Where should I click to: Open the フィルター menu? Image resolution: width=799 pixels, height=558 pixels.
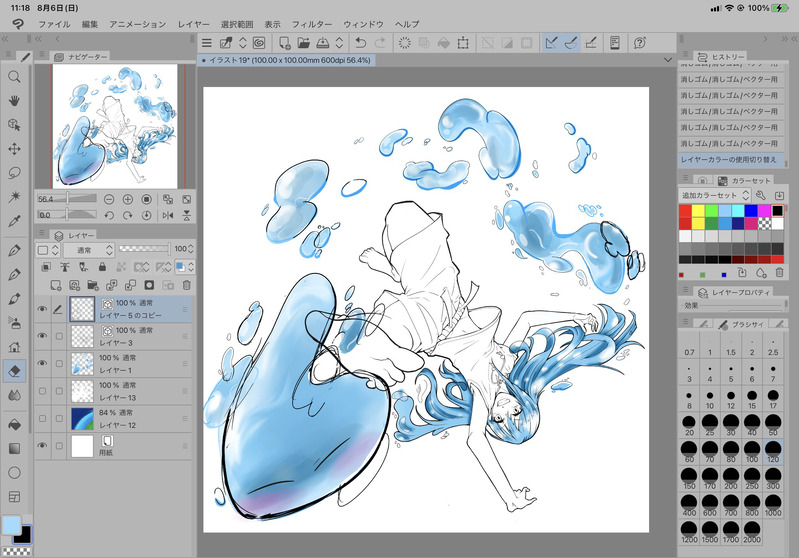(x=311, y=24)
